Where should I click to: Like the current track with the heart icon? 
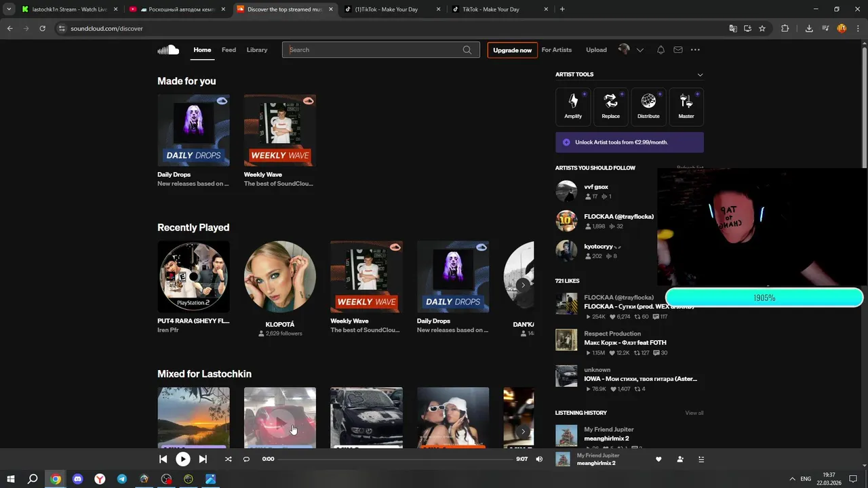click(658, 459)
